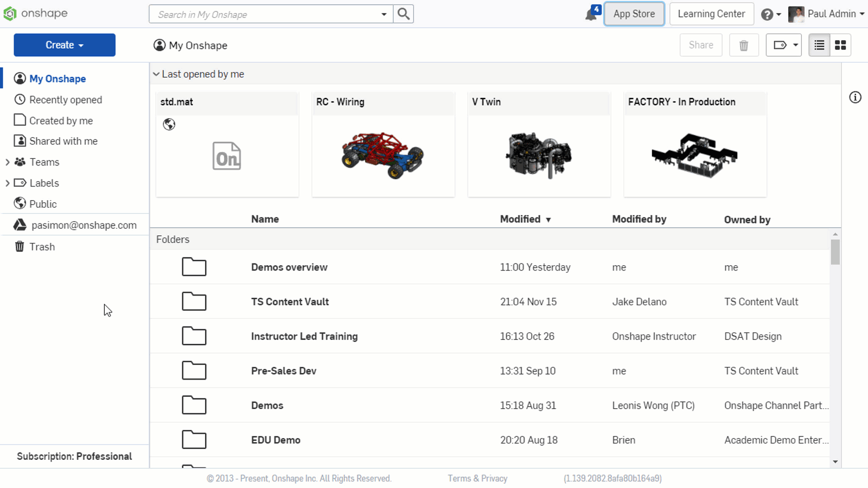
Task: Expand the Teams section in sidebar
Action: click(x=8, y=162)
